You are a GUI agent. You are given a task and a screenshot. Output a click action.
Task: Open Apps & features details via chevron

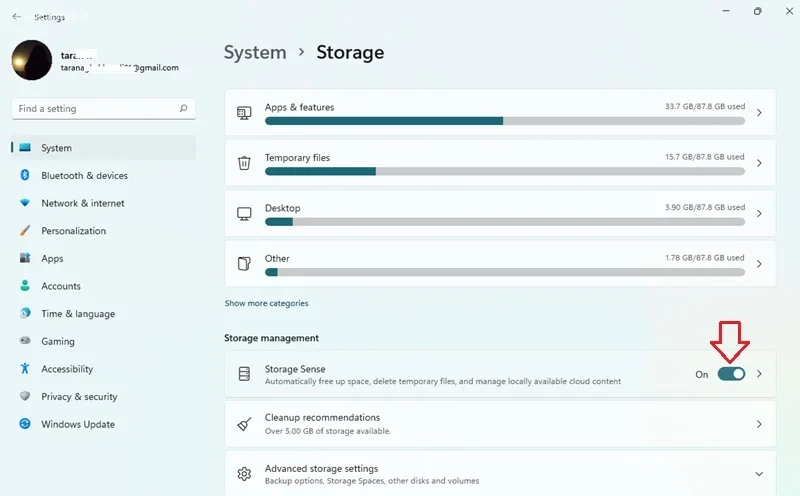click(759, 112)
